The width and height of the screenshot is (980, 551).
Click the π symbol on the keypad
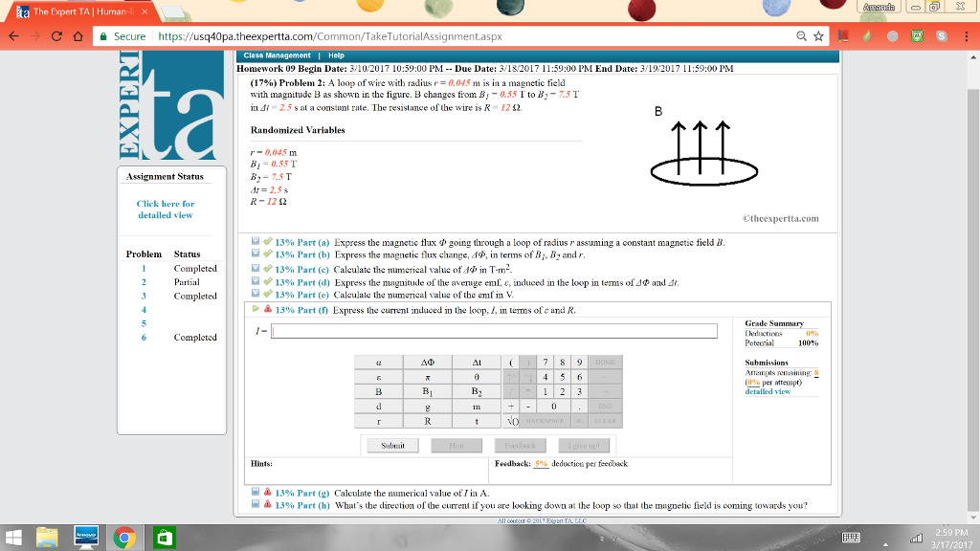(430, 377)
